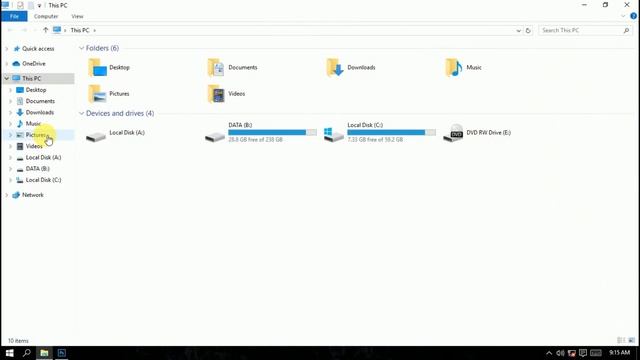Click the search magnifier icon
Screen dimensions: 640x360
pyautogui.click(x=626, y=31)
